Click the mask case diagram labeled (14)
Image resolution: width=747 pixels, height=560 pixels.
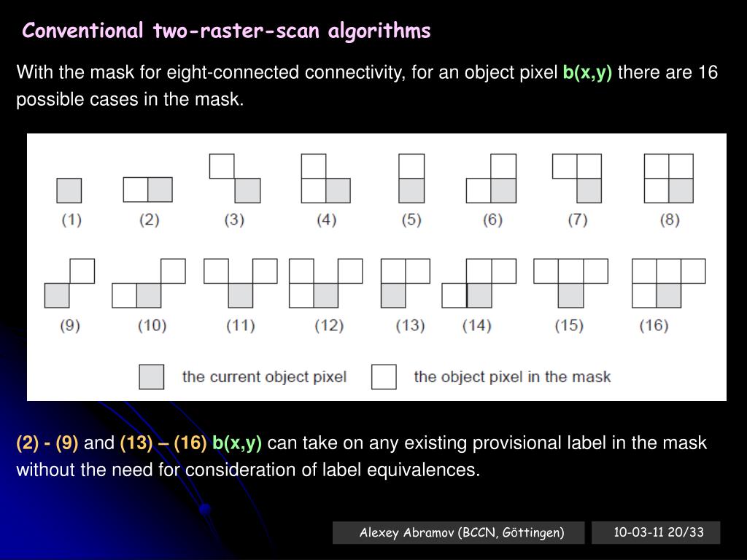[x=479, y=284]
